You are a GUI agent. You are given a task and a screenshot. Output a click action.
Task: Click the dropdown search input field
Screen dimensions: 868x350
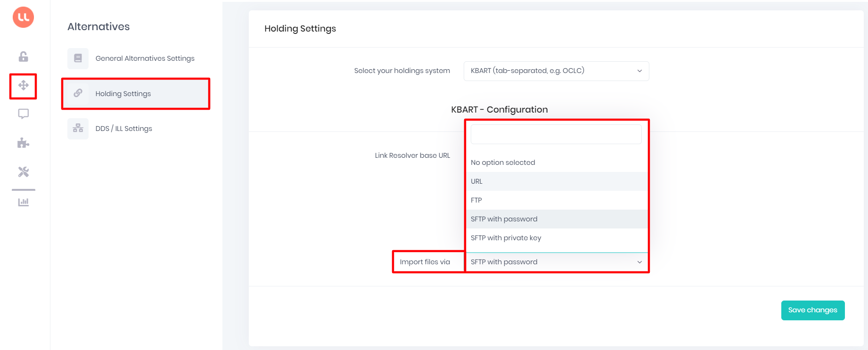point(556,134)
